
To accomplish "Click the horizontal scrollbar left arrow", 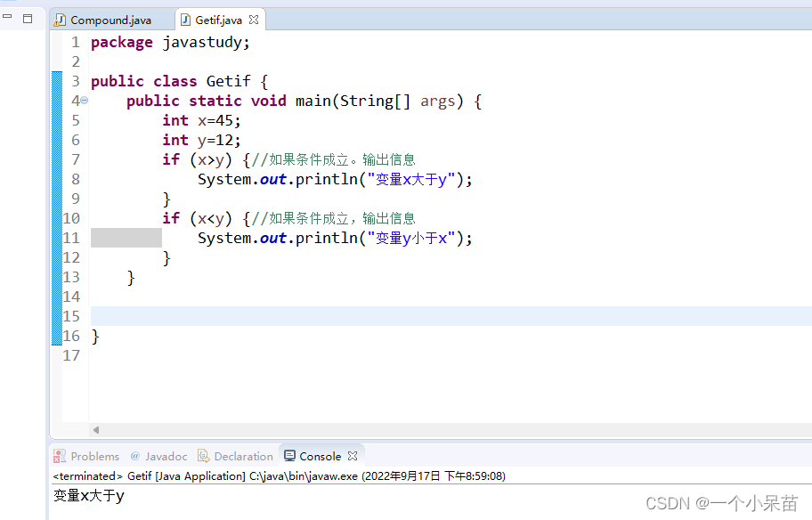I will coord(96,430).
